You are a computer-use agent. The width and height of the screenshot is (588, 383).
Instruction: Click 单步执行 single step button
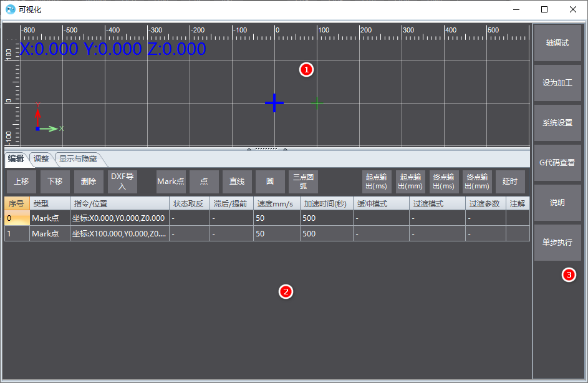[x=557, y=242]
